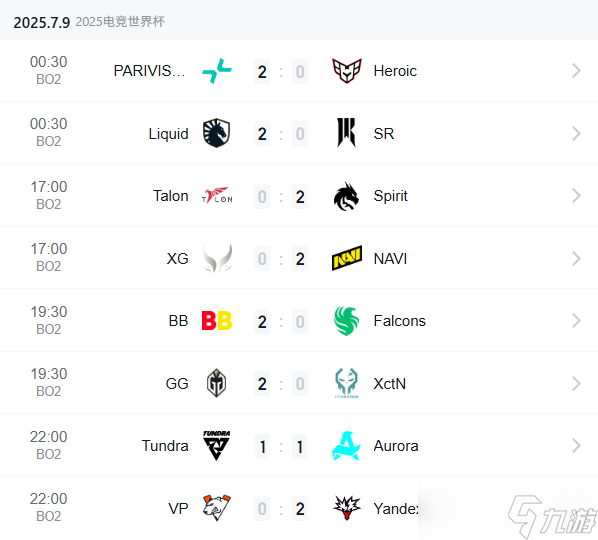Click the Yandex team name
The image size is (598, 540).
click(396, 508)
